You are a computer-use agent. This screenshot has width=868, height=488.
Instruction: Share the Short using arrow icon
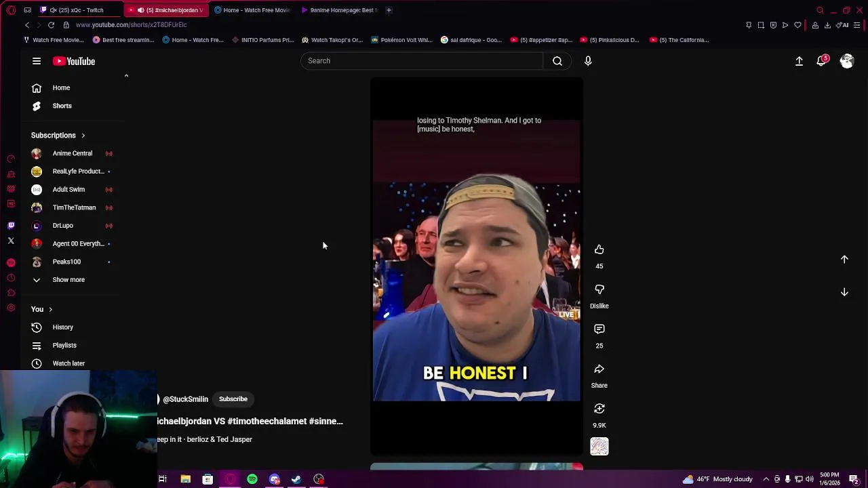599,369
